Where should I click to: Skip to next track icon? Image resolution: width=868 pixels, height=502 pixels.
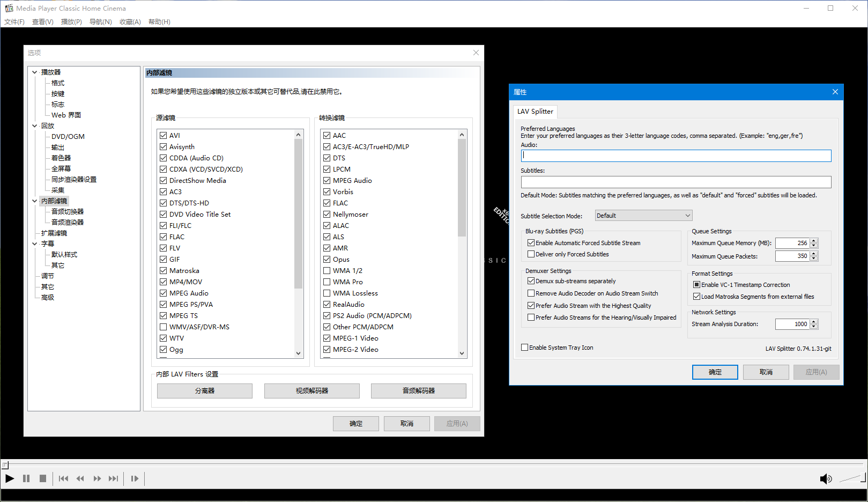click(113, 478)
